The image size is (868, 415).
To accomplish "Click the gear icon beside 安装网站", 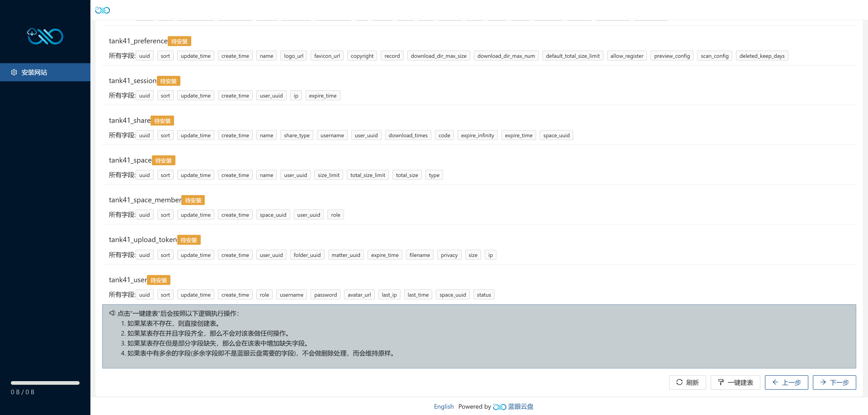I will 14,72.
